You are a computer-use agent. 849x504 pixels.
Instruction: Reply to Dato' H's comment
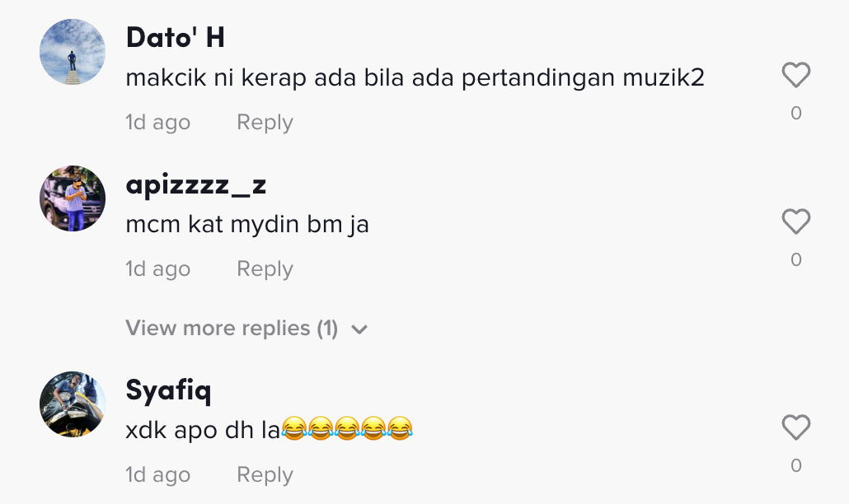265,123
